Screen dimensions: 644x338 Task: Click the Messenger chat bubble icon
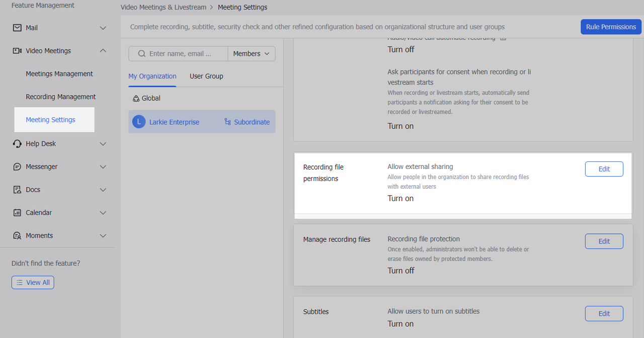(x=17, y=166)
